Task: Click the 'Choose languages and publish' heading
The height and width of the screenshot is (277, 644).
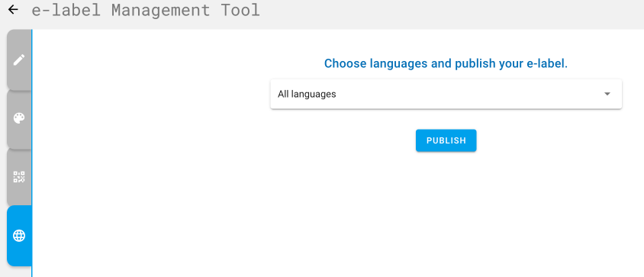Action: (446, 63)
